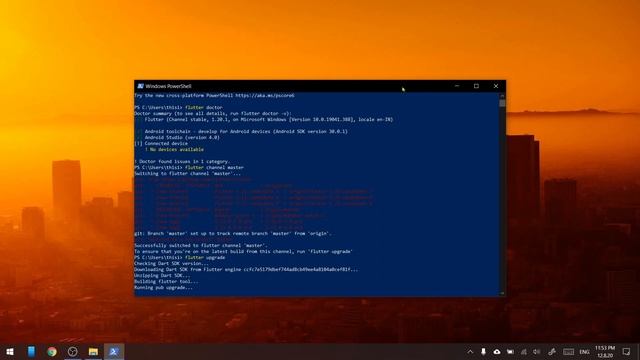Launch Google Chrome from the taskbar
The height and width of the screenshot is (360, 640).
[x=52, y=351]
